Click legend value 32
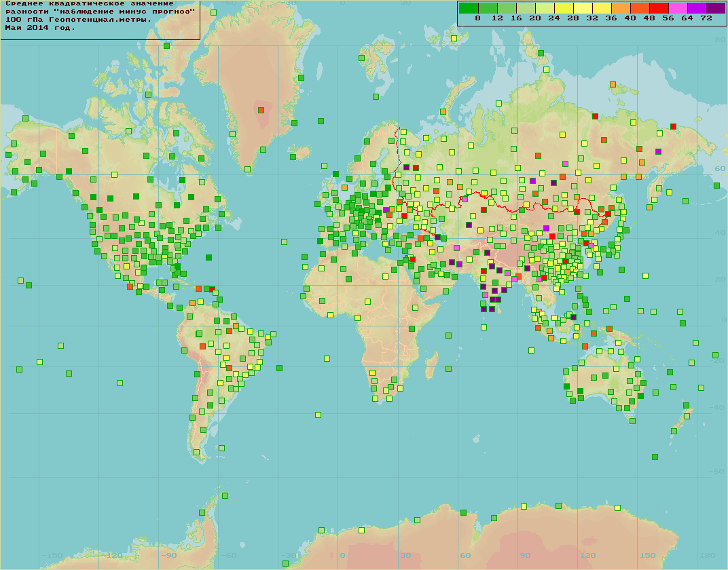This screenshot has height=570, width=728. (x=592, y=18)
